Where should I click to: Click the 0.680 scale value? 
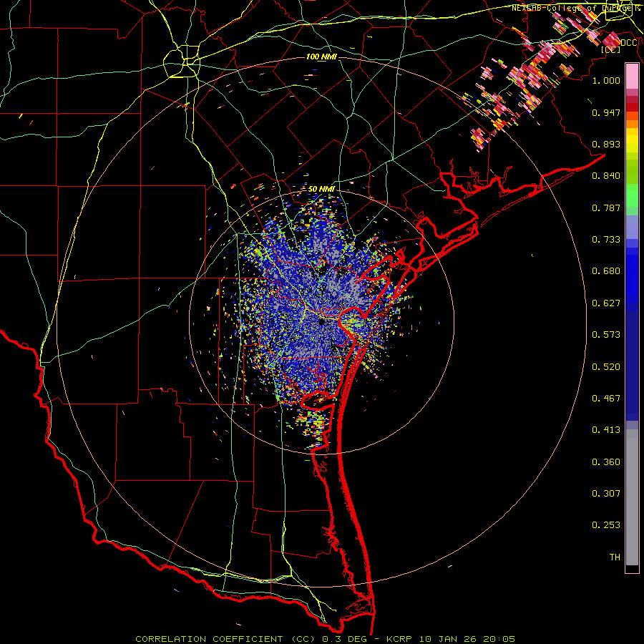point(606,271)
